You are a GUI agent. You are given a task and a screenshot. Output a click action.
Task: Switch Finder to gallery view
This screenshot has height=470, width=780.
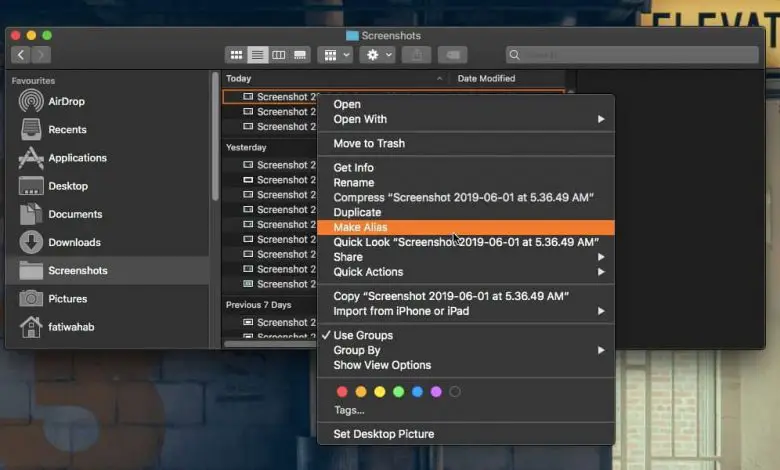coord(300,55)
